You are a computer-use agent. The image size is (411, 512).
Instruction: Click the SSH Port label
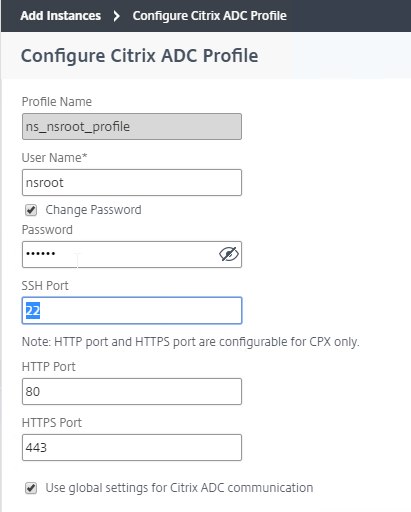point(45,286)
